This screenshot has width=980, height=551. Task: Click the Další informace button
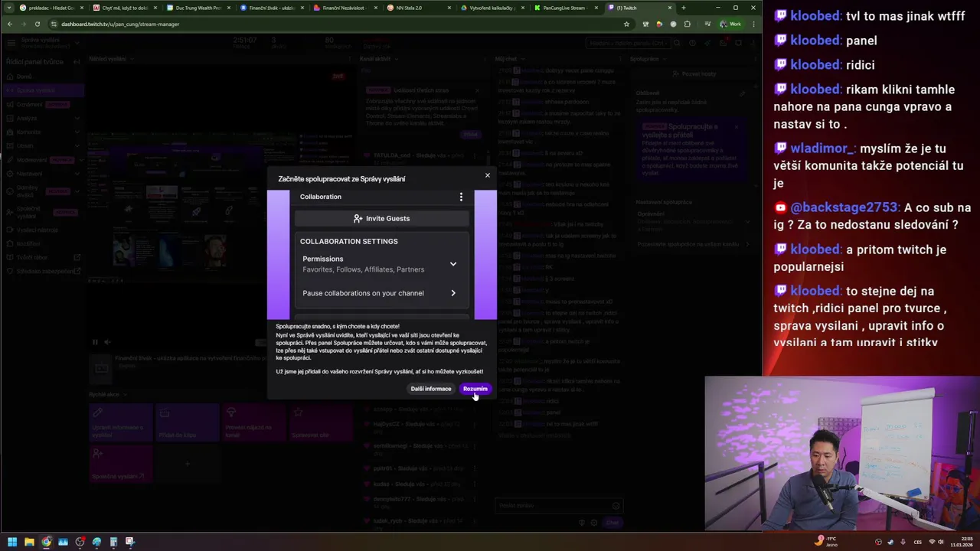tap(431, 389)
